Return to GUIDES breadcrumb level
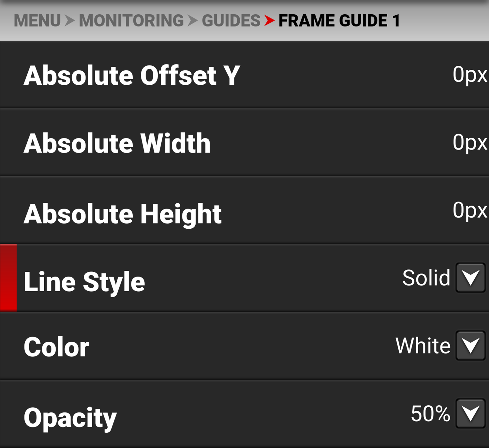 (x=231, y=21)
